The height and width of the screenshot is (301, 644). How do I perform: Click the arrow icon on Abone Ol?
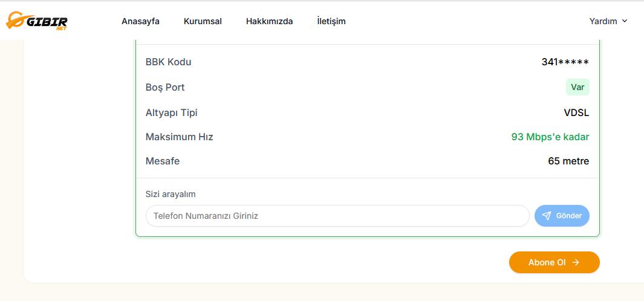(x=576, y=262)
